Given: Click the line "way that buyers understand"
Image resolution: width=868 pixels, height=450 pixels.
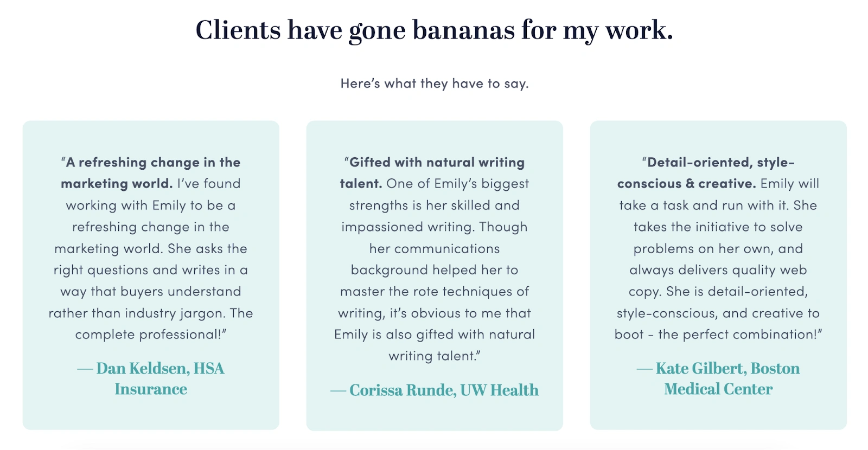Looking at the screenshot, I should (151, 292).
